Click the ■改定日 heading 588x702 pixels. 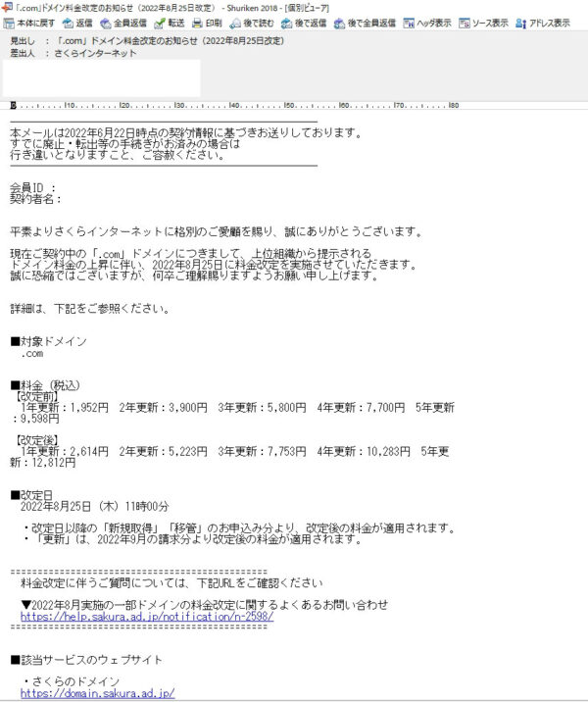[31, 495]
